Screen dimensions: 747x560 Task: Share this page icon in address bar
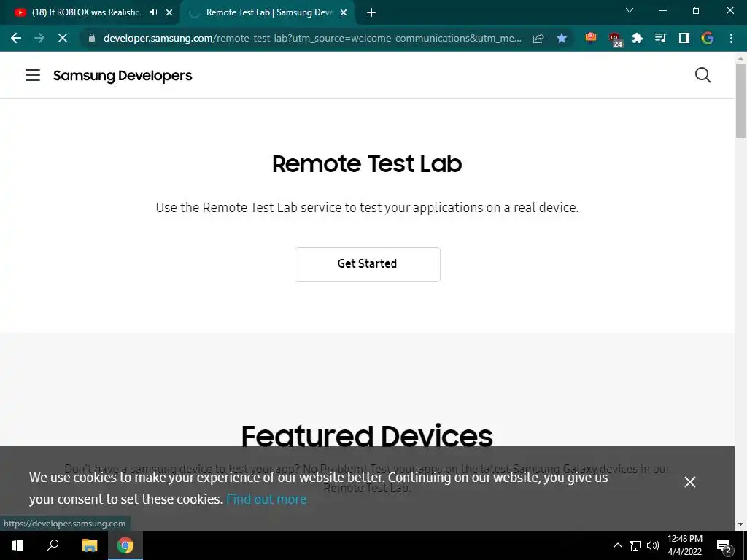point(538,38)
